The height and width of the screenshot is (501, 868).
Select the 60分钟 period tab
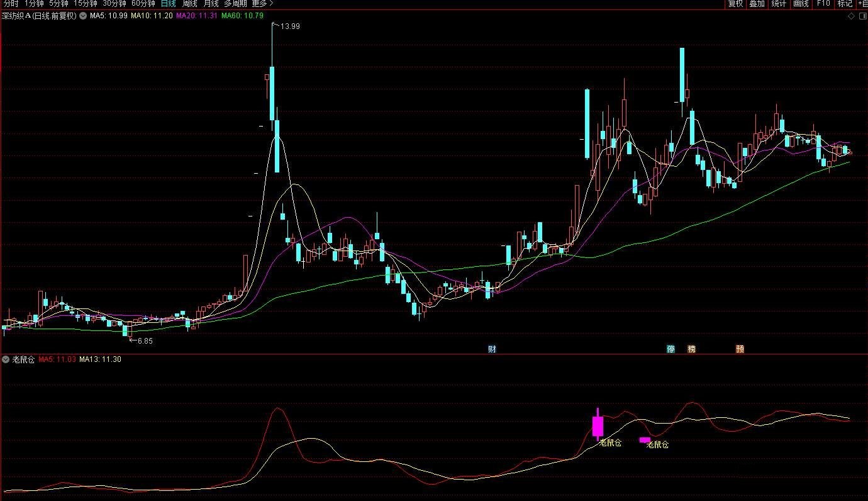click(x=143, y=4)
